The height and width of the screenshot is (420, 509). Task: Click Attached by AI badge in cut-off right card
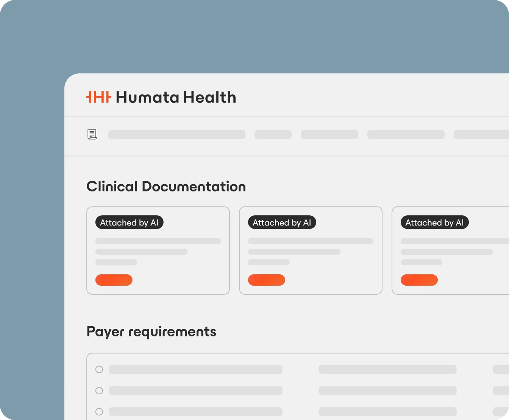[434, 222]
